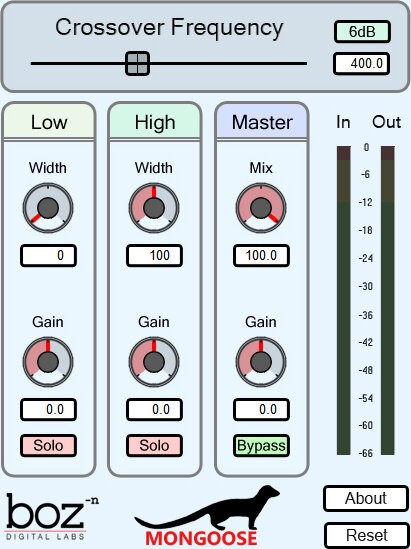Click the Boz Digital Labs logo

pyautogui.click(x=52, y=517)
